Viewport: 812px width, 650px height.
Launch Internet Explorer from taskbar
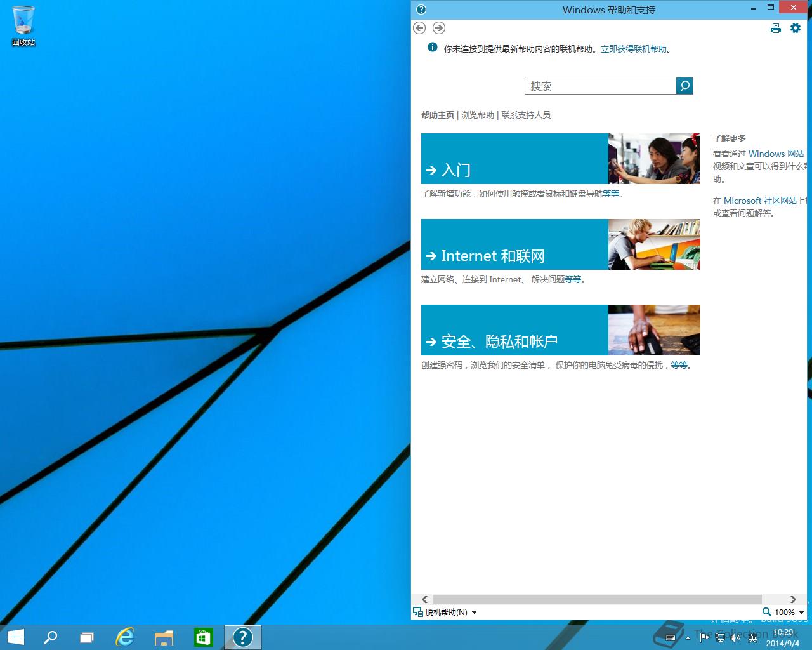tap(125, 637)
